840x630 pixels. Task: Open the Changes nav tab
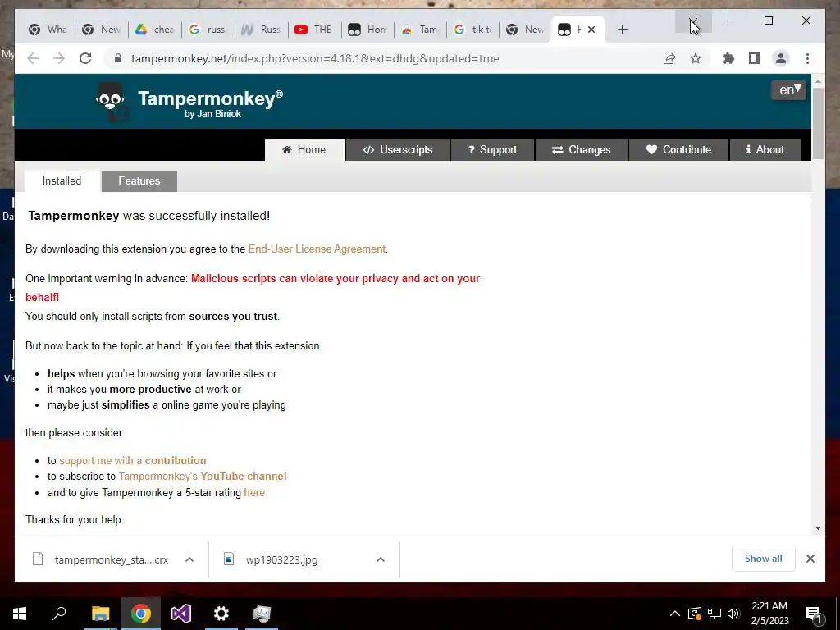click(x=582, y=150)
